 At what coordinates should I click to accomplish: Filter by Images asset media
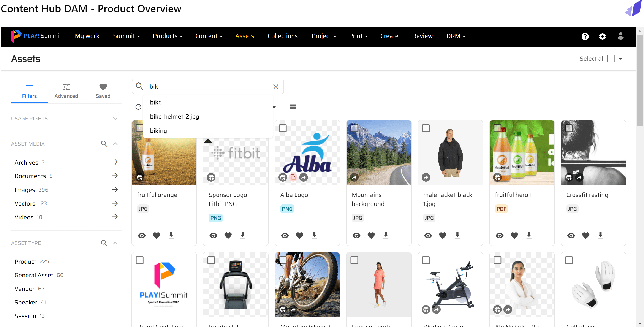click(x=24, y=190)
